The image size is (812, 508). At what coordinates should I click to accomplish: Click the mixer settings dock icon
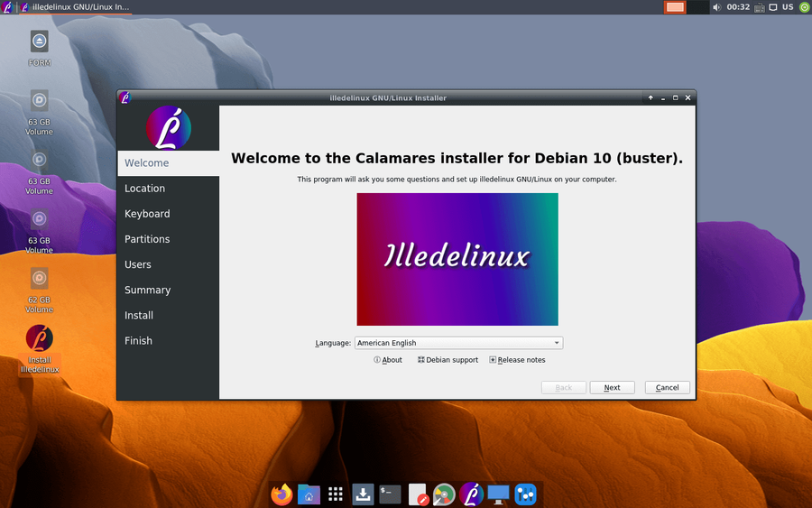[x=525, y=494]
